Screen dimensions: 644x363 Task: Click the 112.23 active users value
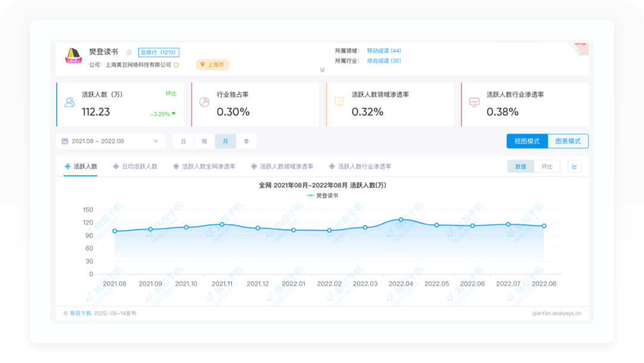(x=95, y=112)
